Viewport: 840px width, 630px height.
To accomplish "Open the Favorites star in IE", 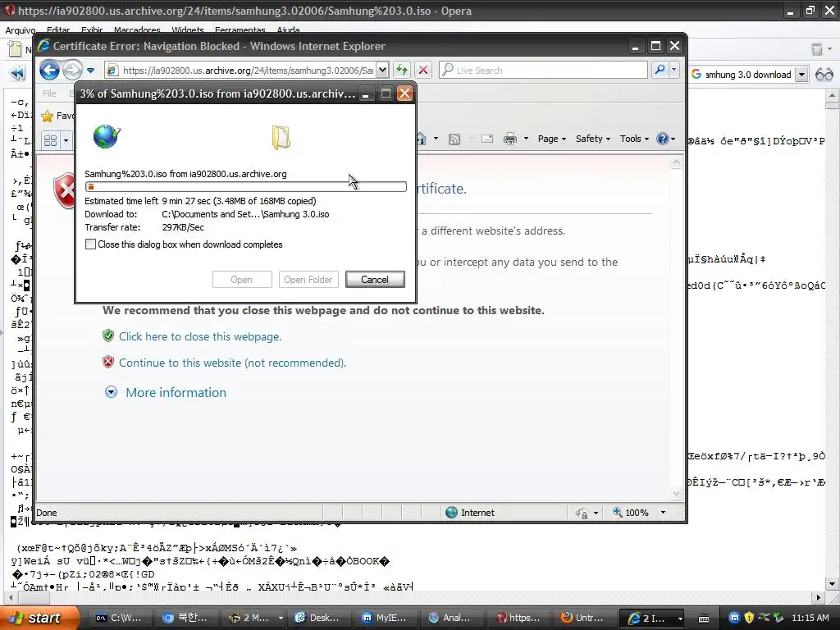I will (48, 116).
